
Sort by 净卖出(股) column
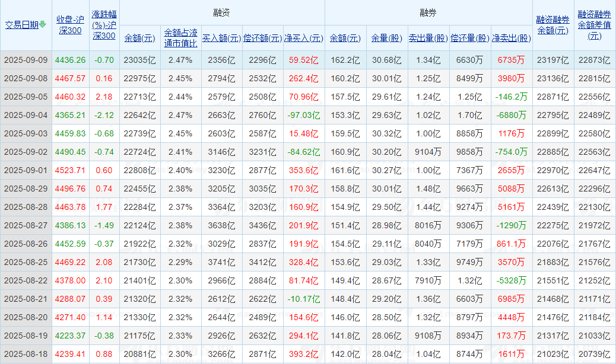point(512,38)
